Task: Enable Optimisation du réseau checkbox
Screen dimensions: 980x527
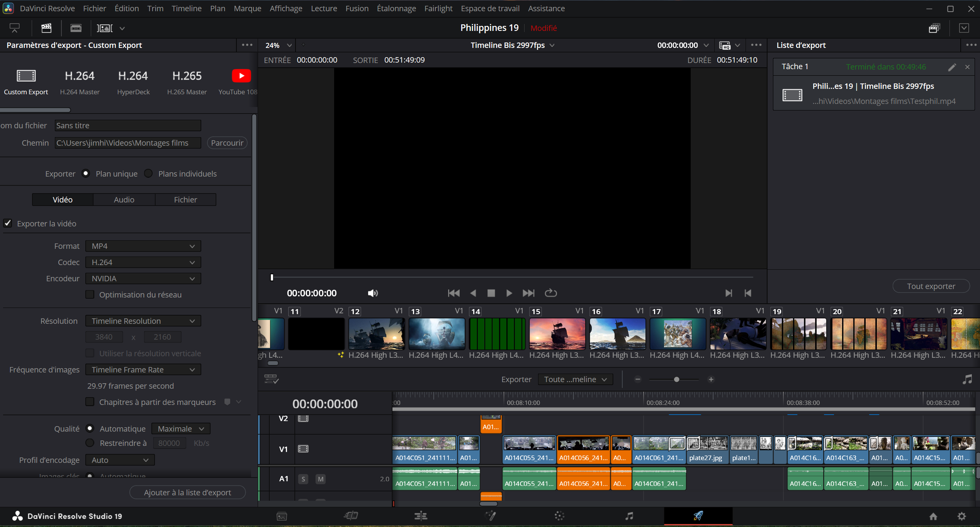Action: click(90, 294)
